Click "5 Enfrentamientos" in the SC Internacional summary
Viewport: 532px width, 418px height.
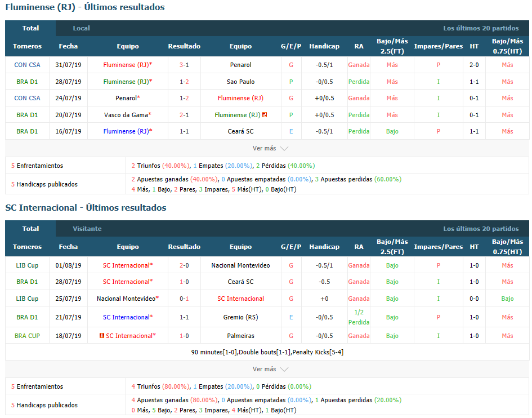click(x=37, y=386)
